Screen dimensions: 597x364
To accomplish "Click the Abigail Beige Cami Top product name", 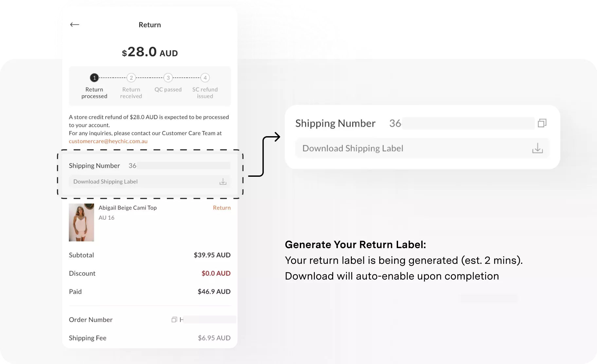I will [128, 208].
